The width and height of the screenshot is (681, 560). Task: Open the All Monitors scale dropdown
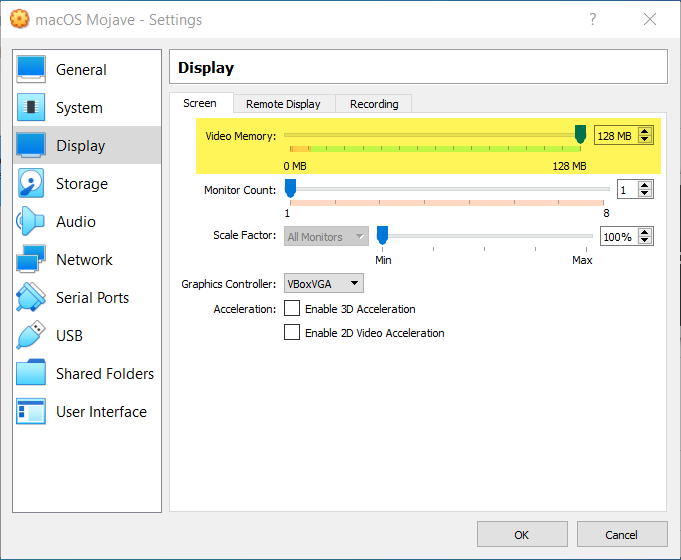[326, 236]
